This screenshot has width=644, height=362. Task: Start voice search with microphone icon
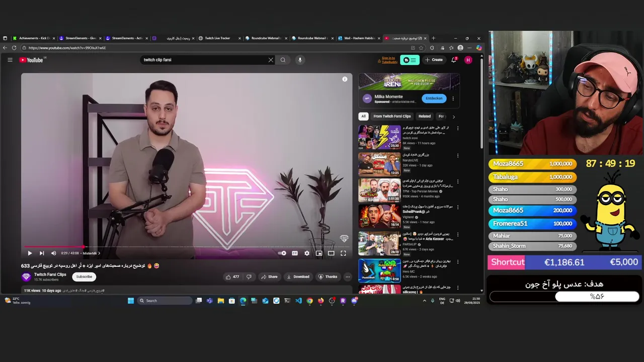300,60
